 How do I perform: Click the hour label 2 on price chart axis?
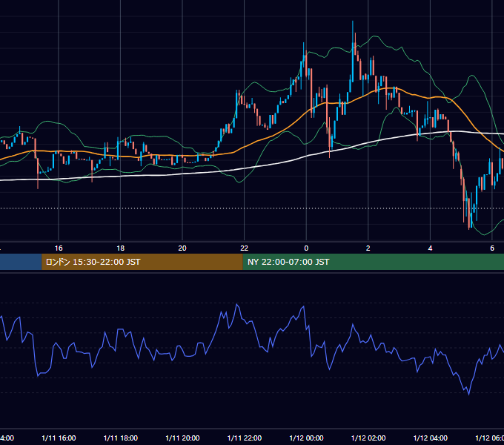(368, 248)
